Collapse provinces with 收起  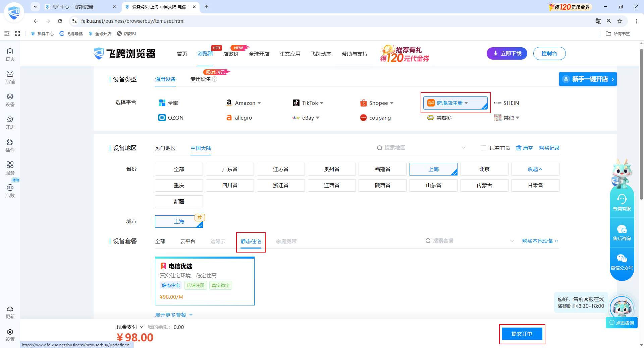pos(535,169)
